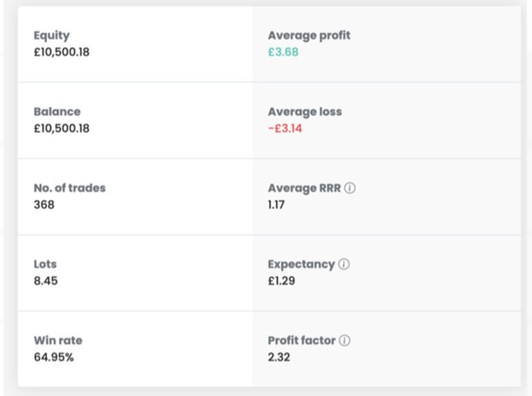The height and width of the screenshot is (396, 532).
Task: Click the Average RRR info icon
Action: (x=350, y=188)
